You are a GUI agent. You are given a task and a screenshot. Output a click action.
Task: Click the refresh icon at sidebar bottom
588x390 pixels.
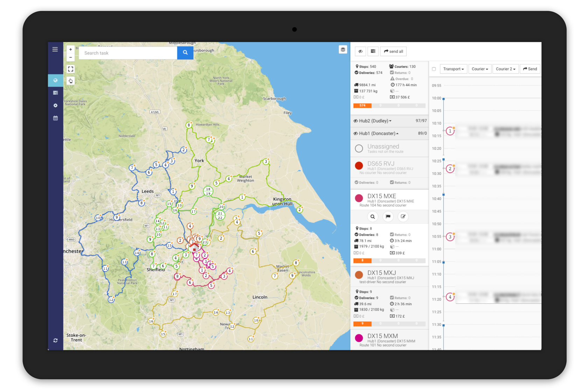point(55,340)
